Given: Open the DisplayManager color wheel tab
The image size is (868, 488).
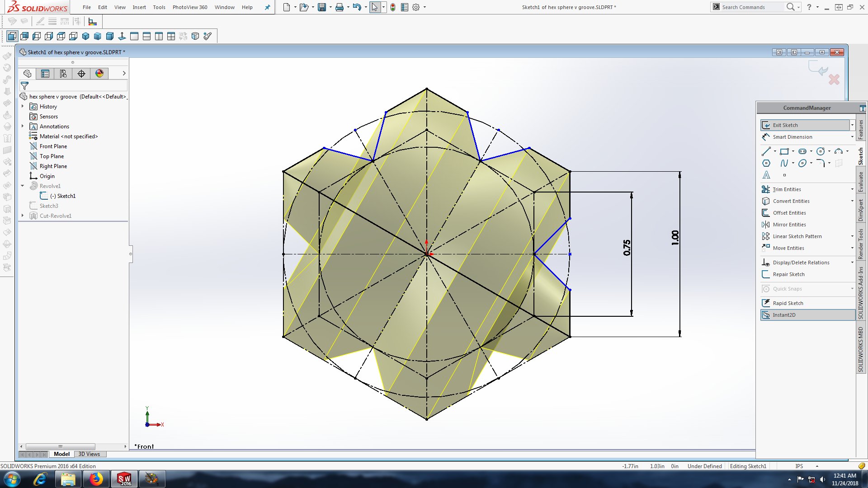Looking at the screenshot, I should pyautogui.click(x=99, y=74).
